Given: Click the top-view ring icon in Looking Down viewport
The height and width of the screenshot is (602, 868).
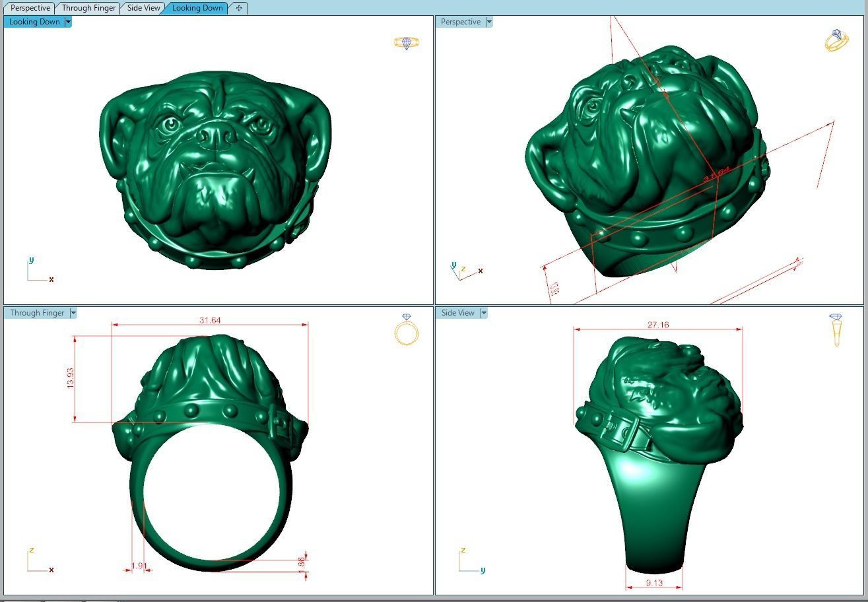Looking at the screenshot, I should (407, 43).
